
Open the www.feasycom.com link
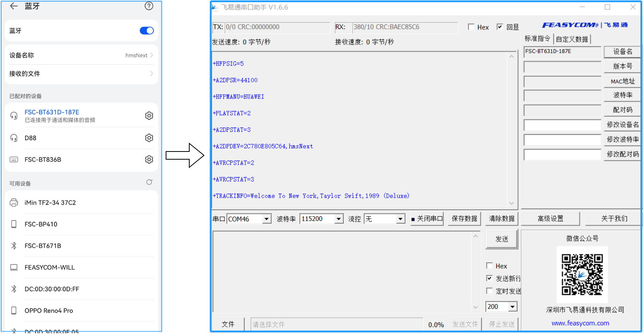(580, 323)
